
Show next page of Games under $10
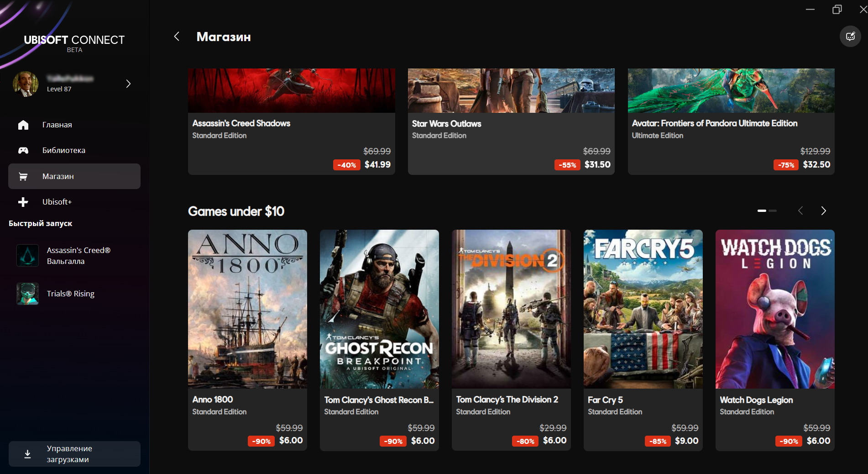click(823, 211)
